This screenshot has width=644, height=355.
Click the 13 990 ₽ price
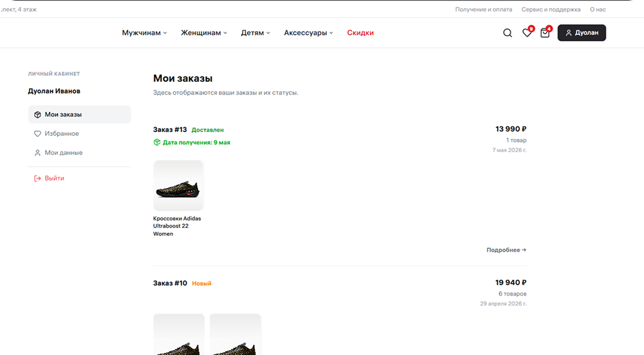click(511, 129)
